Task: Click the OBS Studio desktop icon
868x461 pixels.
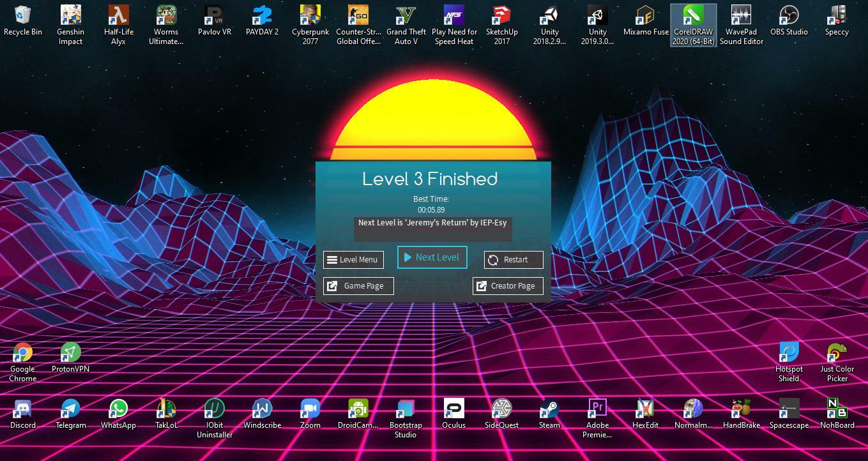Action: [789, 16]
